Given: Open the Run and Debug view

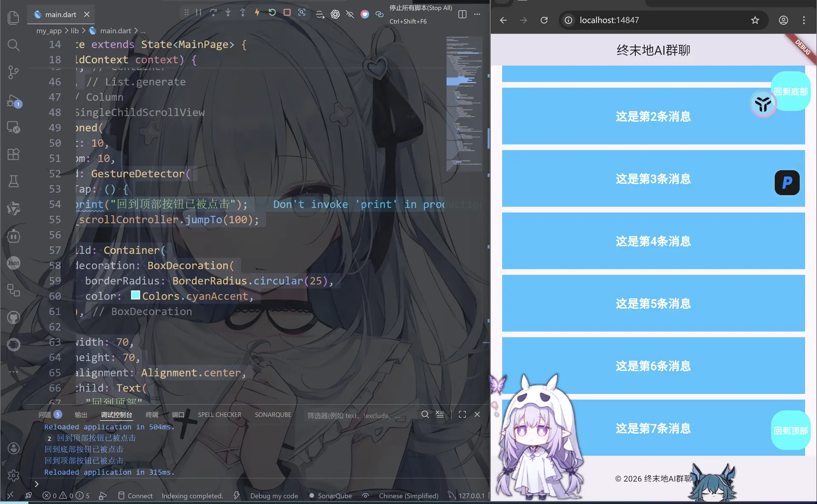Looking at the screenshot, I should pyautogui.click(x=14, y=101).
